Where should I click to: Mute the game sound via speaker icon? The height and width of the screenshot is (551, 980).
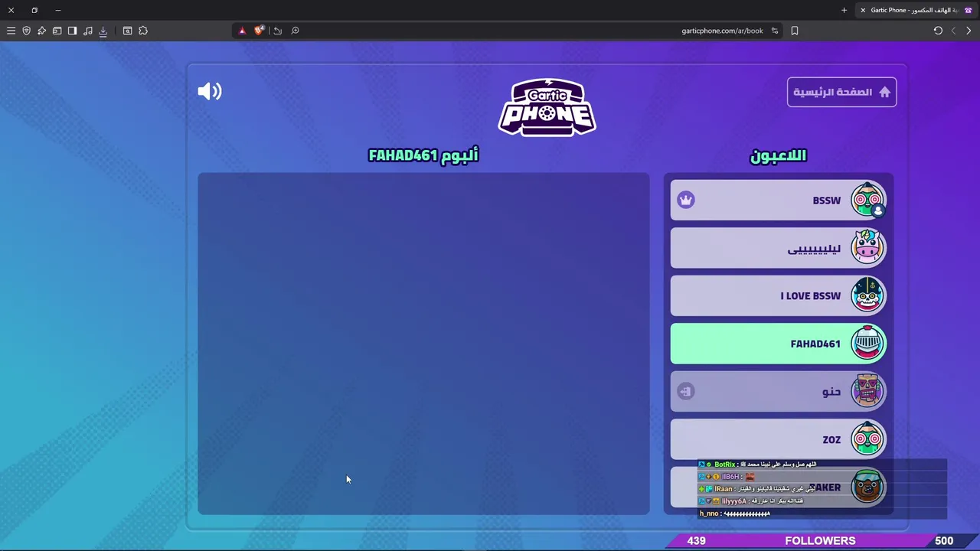209,92
